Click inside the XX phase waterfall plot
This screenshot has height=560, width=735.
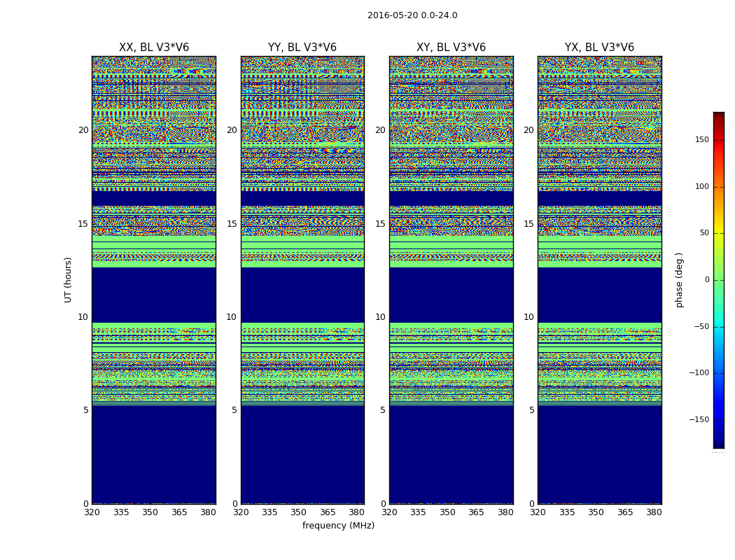coord(154,280)
